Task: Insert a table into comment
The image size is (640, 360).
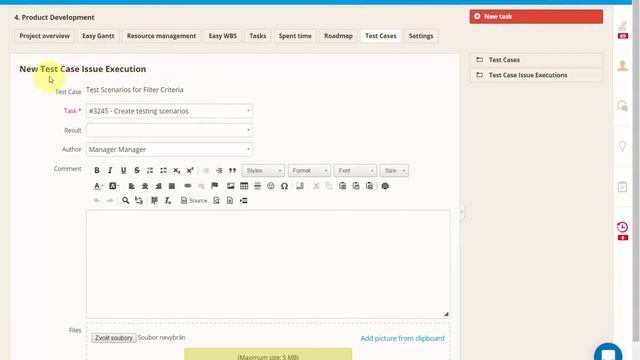Action: [x=244, y=186]
